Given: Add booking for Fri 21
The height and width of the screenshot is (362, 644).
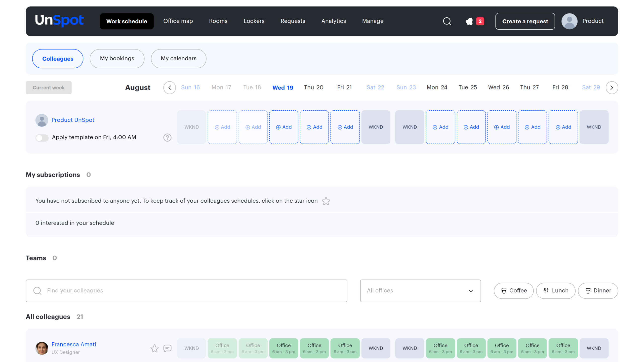Looking at the screenshot, I should [345, 127].
